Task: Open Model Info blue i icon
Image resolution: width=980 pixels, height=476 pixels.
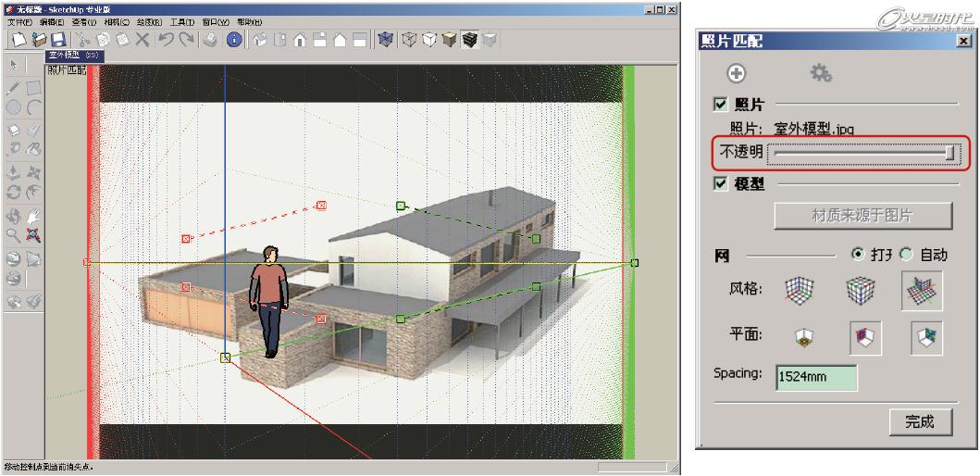Action: tap(234, 40)
